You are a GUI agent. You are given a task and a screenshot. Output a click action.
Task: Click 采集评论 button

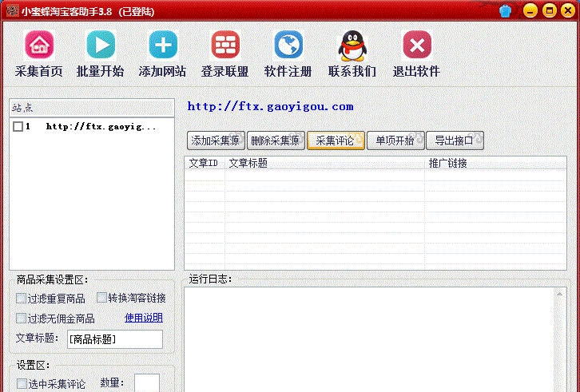[336, 141]
